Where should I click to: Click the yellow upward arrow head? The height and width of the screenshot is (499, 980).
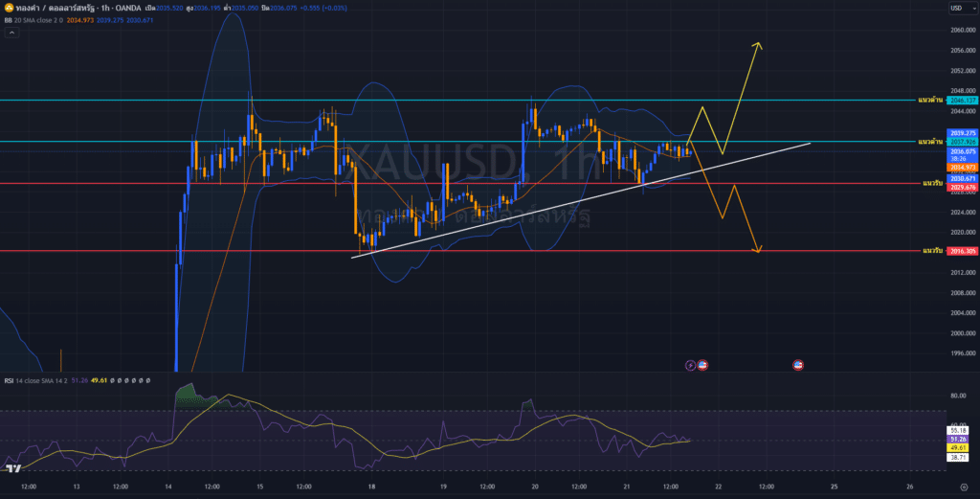pyautogui.click(x=757, y=44)
